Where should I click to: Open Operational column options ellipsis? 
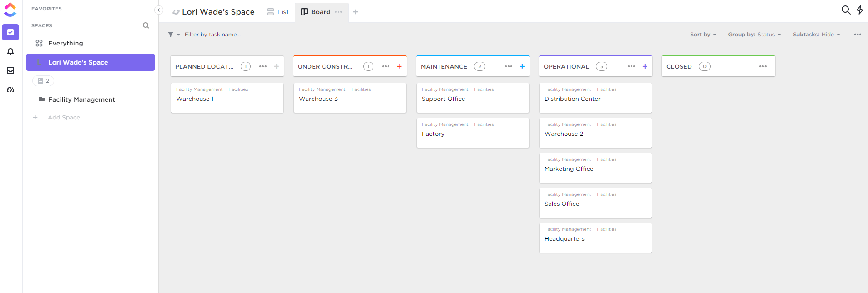pos(631,66)
